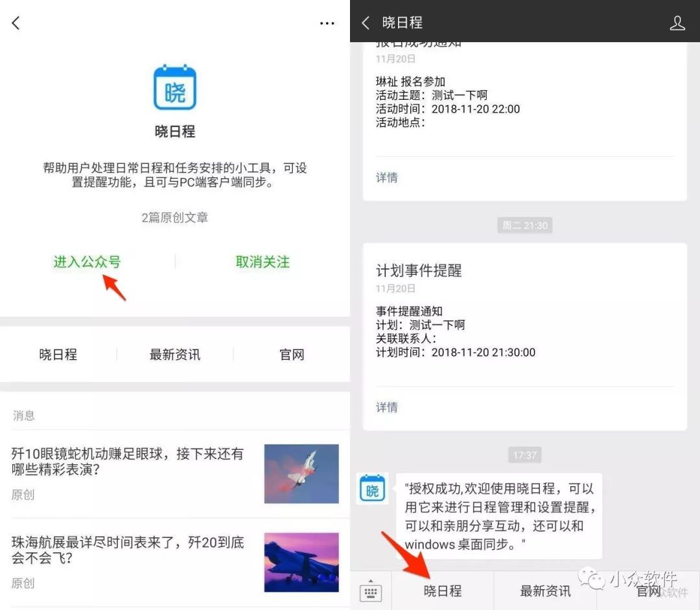Screen dimensions: 700x610
Task: Tap 活动时间 2018-11-20 22:00 line
Action: tap(448, 108)
